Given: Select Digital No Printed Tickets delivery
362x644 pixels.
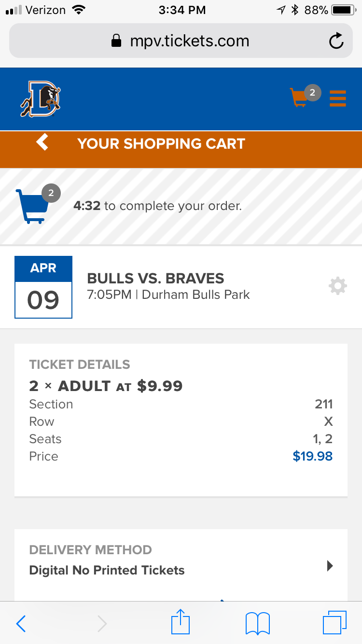Looking at the screenshot, I should coord(107,570).
